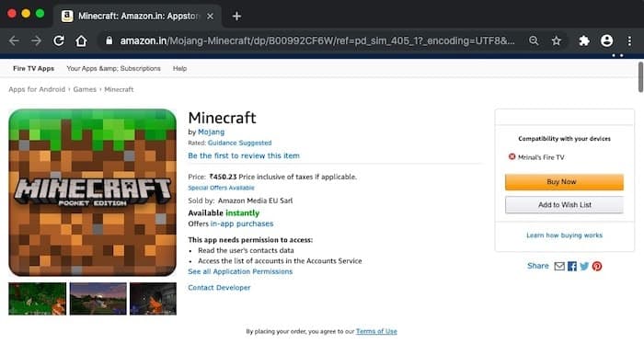
Task: Open Special Offers Available link
Action: pyautogui.click(x=221, y=188)
